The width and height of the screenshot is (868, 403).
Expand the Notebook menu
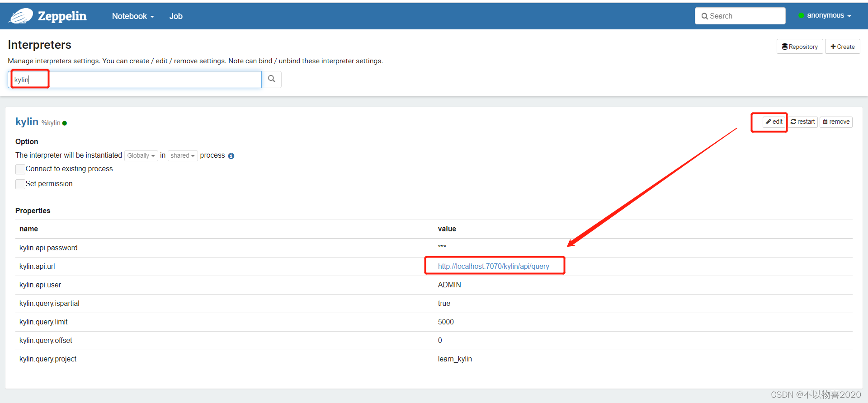click(x=133, y=16)
